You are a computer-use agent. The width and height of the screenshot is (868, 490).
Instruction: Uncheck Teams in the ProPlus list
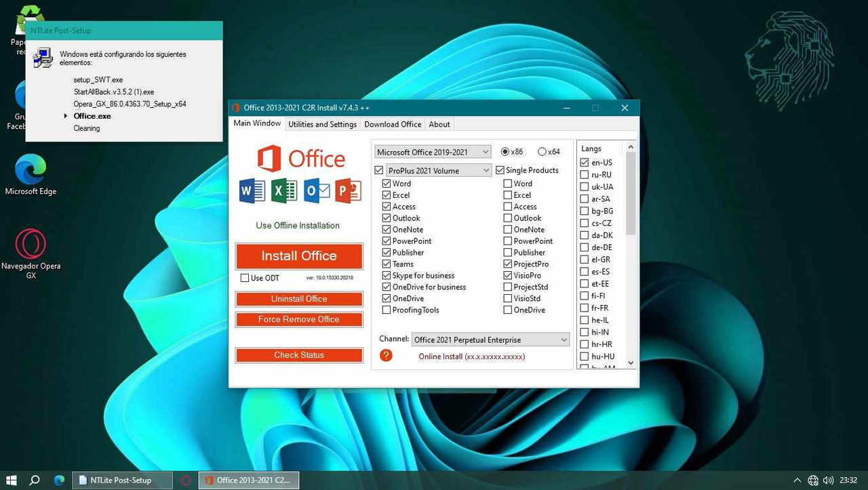(x=387, y=264)
